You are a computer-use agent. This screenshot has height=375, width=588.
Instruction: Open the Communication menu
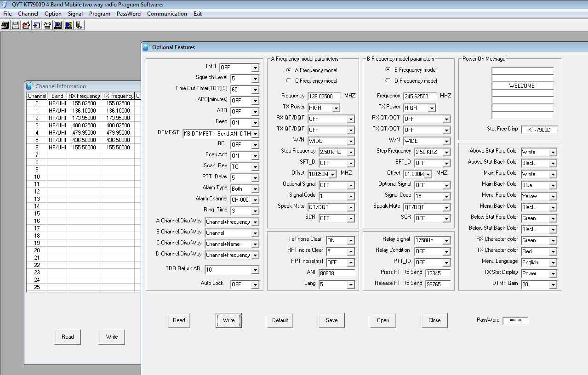(167, 14)
